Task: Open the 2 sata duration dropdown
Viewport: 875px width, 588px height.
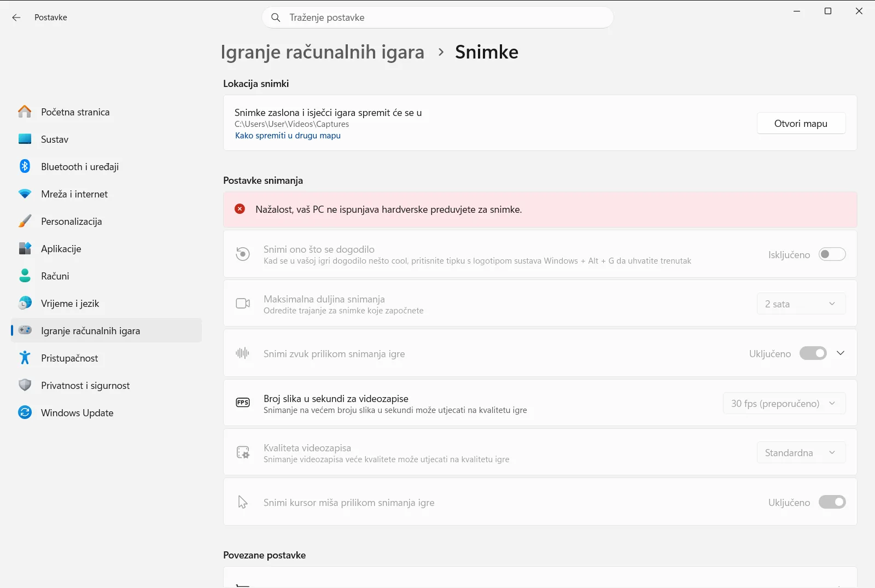Action: click(801, 304)
